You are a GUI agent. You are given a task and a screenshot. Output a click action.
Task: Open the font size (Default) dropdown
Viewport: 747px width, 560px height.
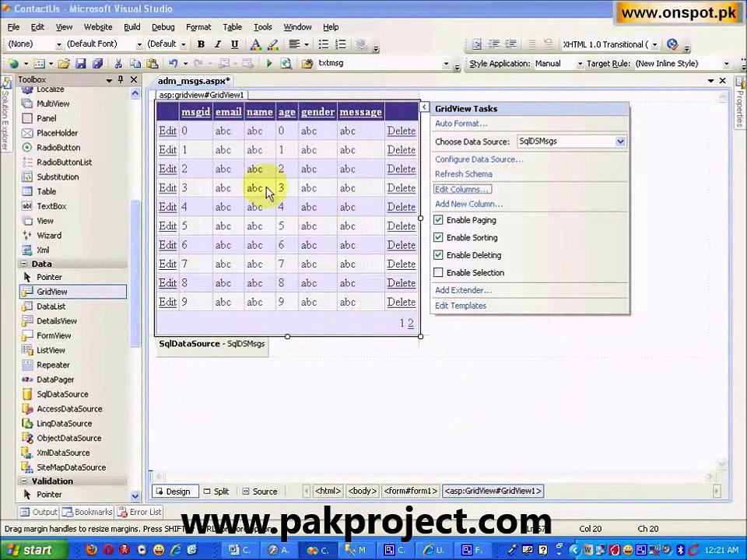pyautogui.click(x=183, y=44)
